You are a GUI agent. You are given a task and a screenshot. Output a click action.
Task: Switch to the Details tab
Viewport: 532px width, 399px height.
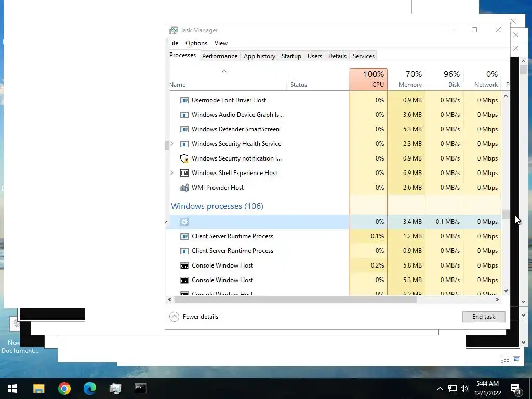point(337,56)
